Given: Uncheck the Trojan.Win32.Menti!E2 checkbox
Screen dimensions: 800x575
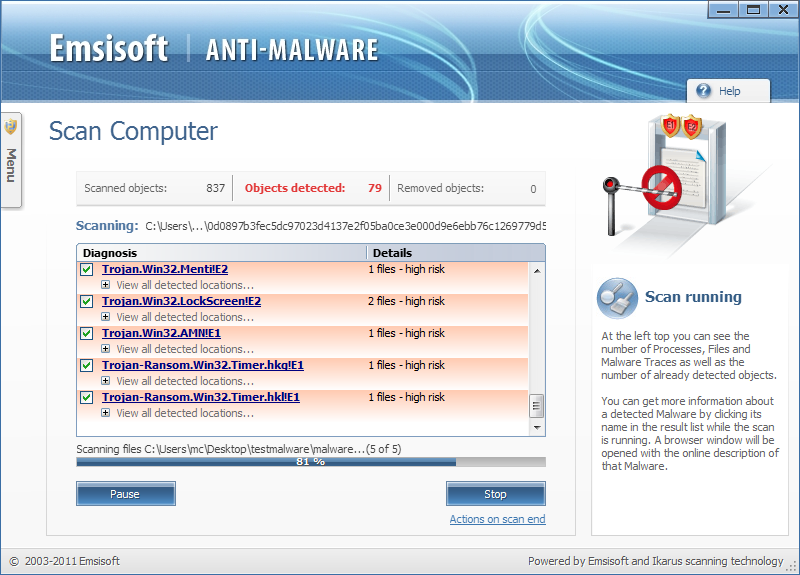Looking at the screenshot, I should click(x=87, y=269).
